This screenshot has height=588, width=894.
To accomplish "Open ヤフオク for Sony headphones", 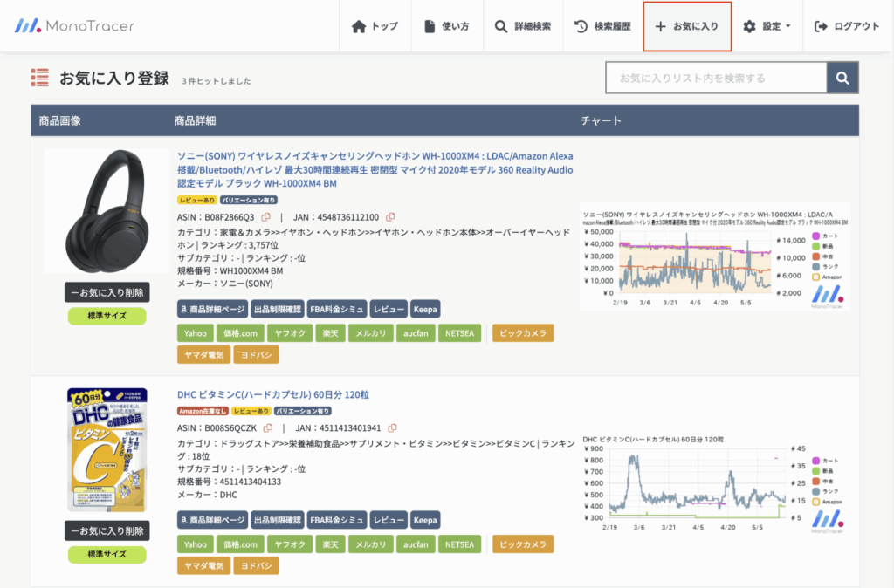I will [290, 333].
